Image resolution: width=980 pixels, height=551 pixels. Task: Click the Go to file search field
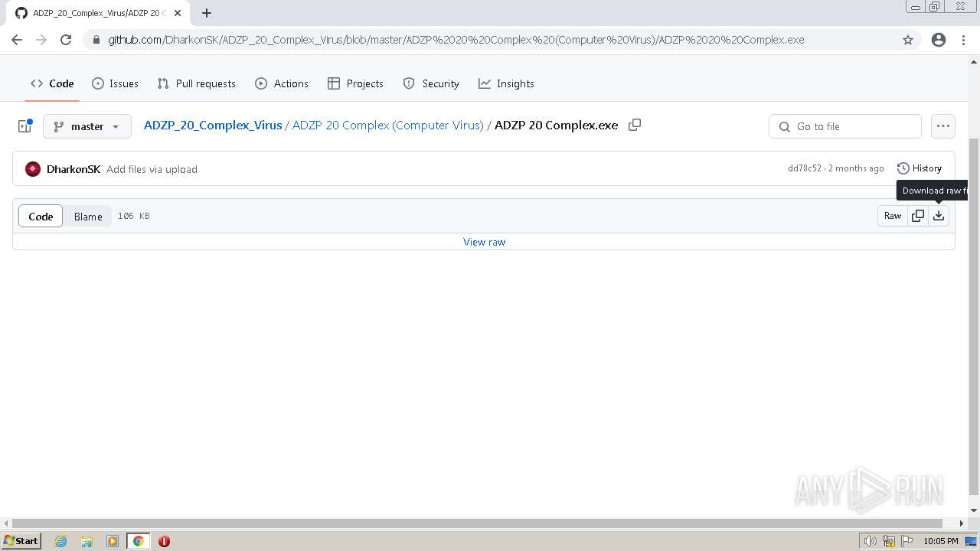point(845,126)
